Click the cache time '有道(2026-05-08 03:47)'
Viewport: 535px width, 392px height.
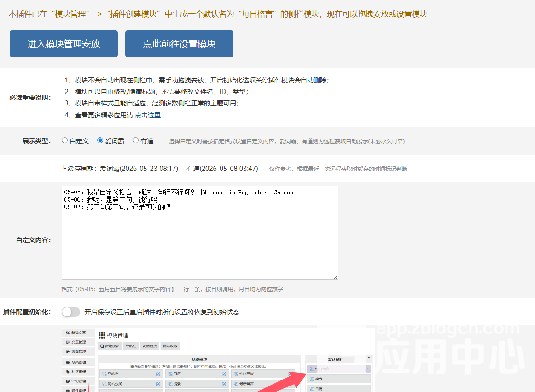[x=222, y=169]
